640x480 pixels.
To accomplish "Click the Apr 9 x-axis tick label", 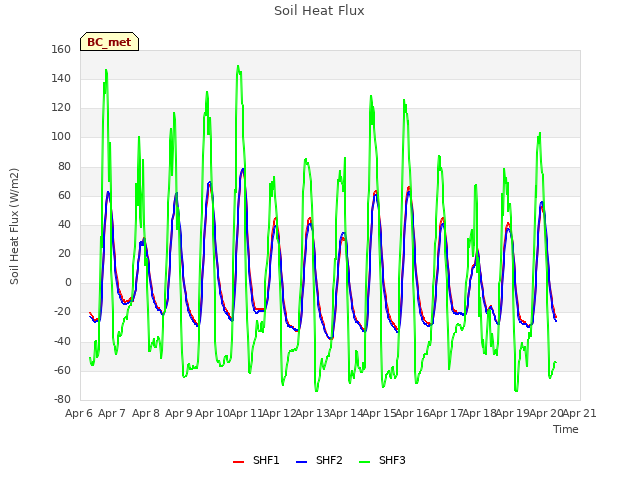I will [x=179, y=413].
